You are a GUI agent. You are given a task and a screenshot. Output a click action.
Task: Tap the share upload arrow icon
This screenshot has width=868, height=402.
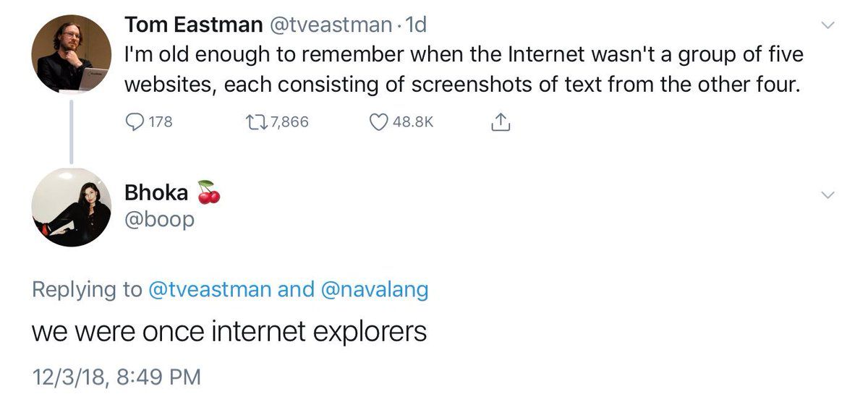point(500,122)
